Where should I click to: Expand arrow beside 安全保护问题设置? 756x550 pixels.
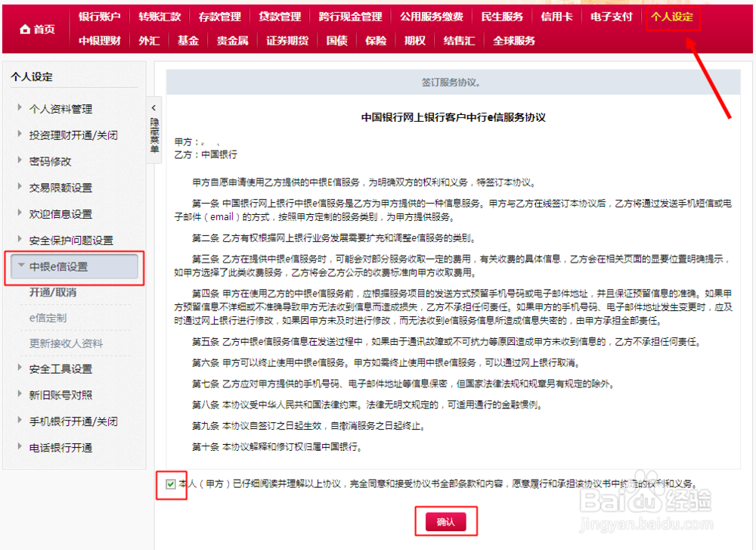[20, 238]
